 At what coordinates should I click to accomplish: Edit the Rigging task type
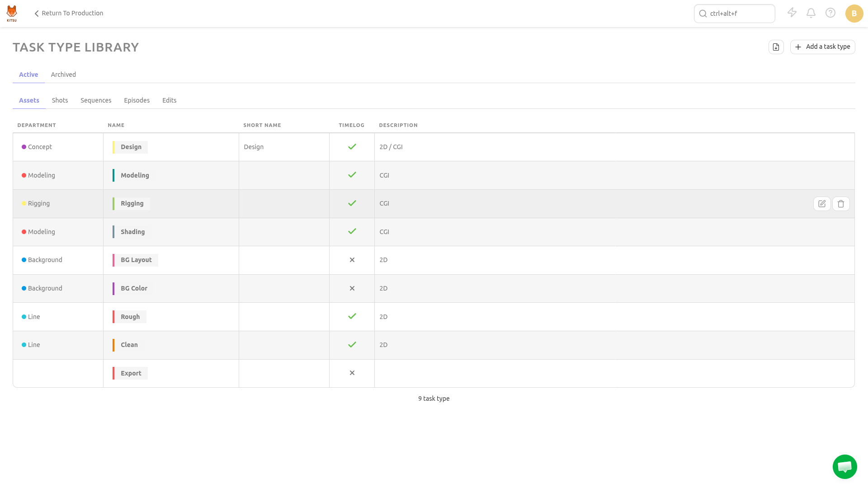click(x=822, y=204)
